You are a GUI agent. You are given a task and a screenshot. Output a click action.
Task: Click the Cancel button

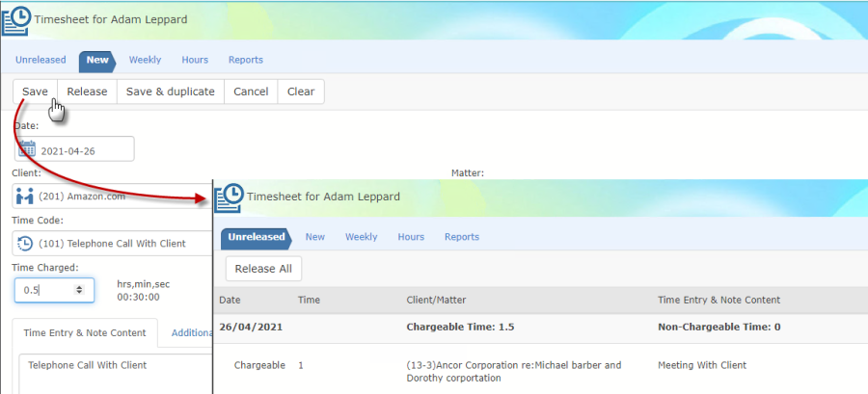(251, 92)
